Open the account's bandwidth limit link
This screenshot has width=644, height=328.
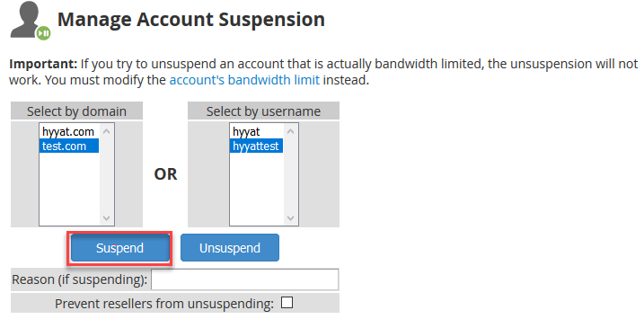[244, 80]
